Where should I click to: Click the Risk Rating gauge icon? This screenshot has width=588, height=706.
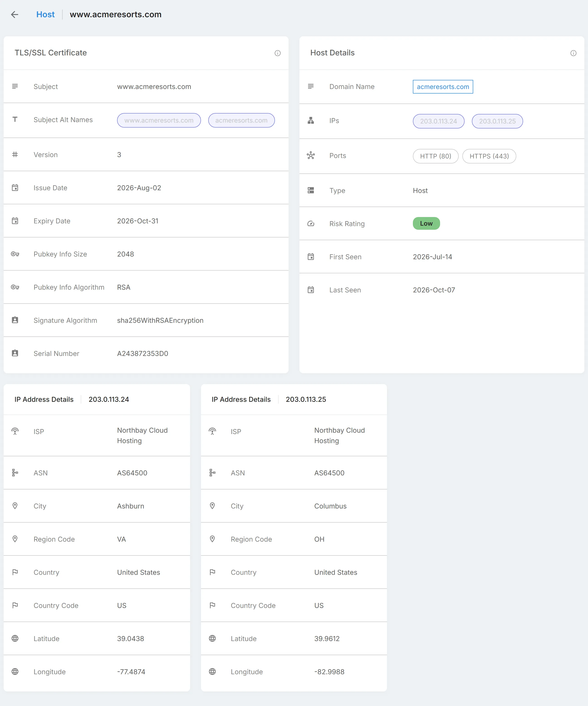pos(311,224)
